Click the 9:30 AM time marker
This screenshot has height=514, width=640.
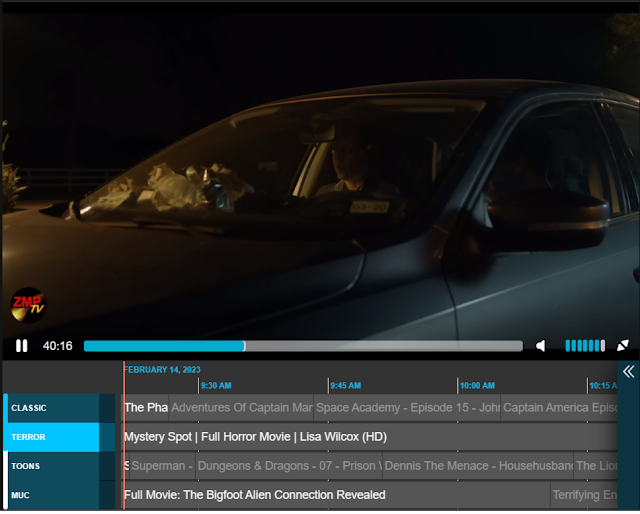tap(216, 385)
